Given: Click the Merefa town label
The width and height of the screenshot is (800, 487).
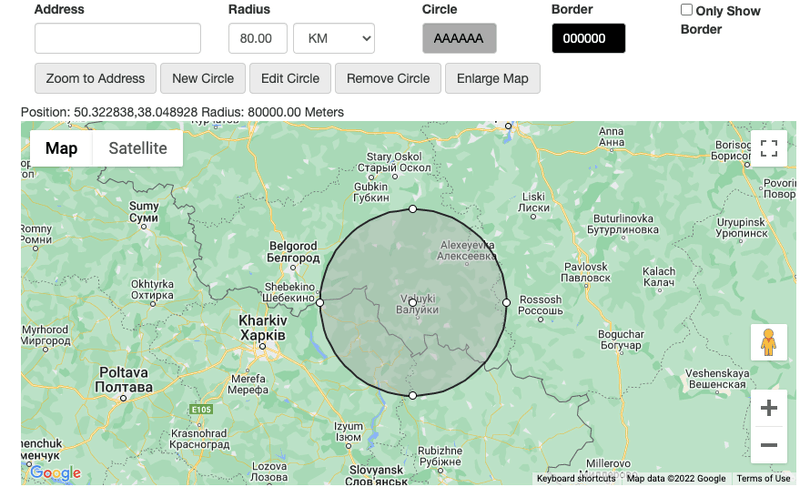Looking at the screenshot, I should pos(248,384).
